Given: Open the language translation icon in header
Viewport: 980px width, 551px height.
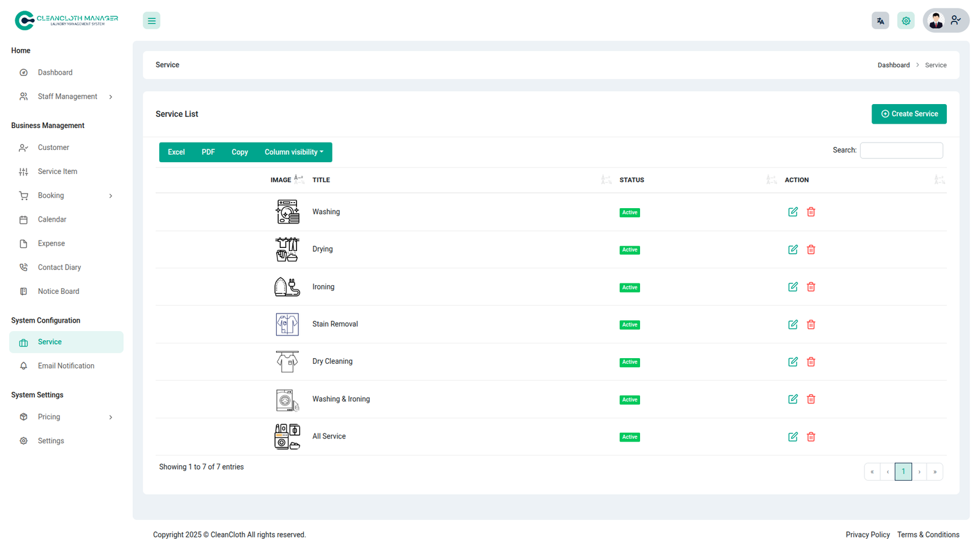Looking at the screenshot, I should pyautogui.click(x=880, y=21).
